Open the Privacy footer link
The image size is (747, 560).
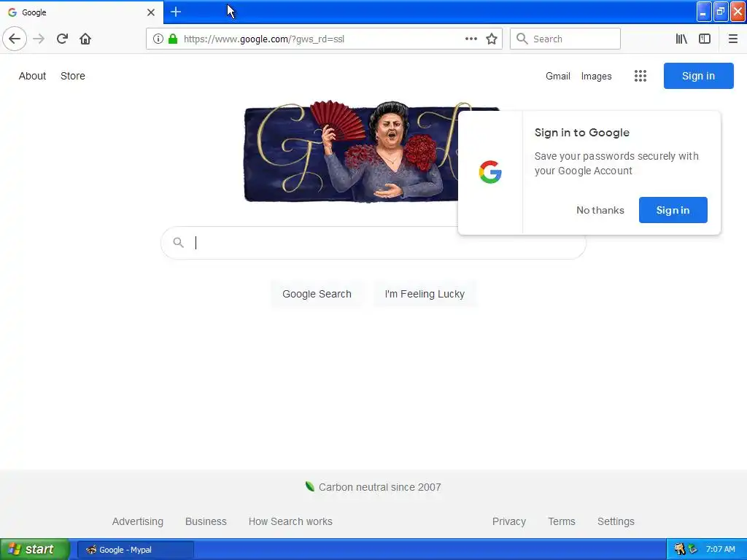pos(508,521)
